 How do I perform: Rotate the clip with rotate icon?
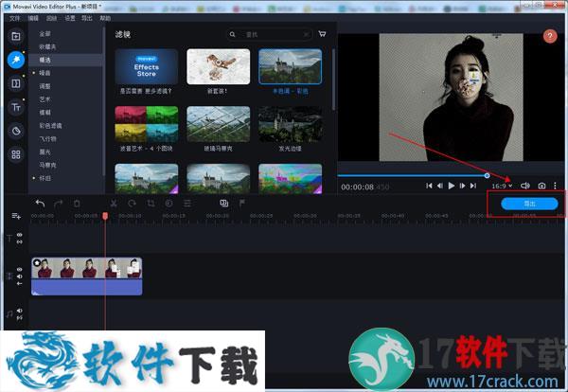coord(132,204)
